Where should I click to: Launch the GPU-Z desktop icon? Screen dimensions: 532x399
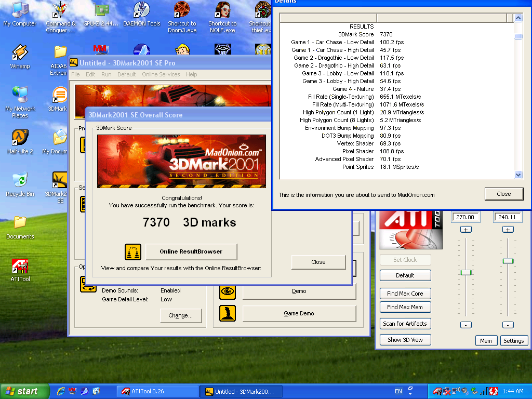(x=101, y=14)
